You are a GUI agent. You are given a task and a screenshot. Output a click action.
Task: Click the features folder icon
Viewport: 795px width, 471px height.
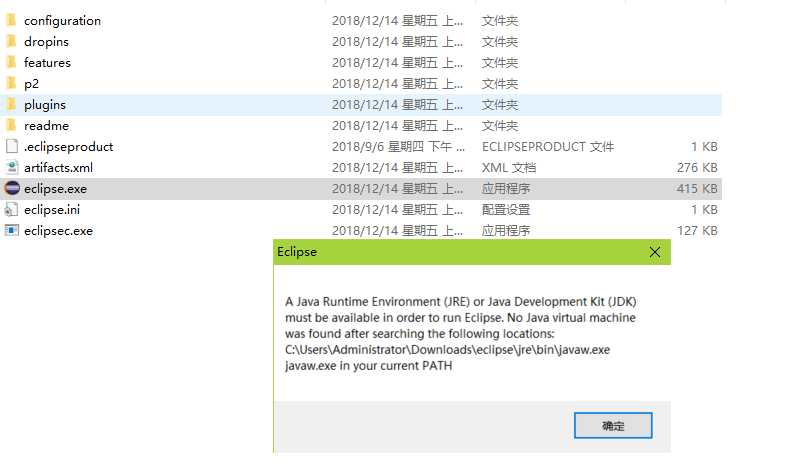[11, 62]
